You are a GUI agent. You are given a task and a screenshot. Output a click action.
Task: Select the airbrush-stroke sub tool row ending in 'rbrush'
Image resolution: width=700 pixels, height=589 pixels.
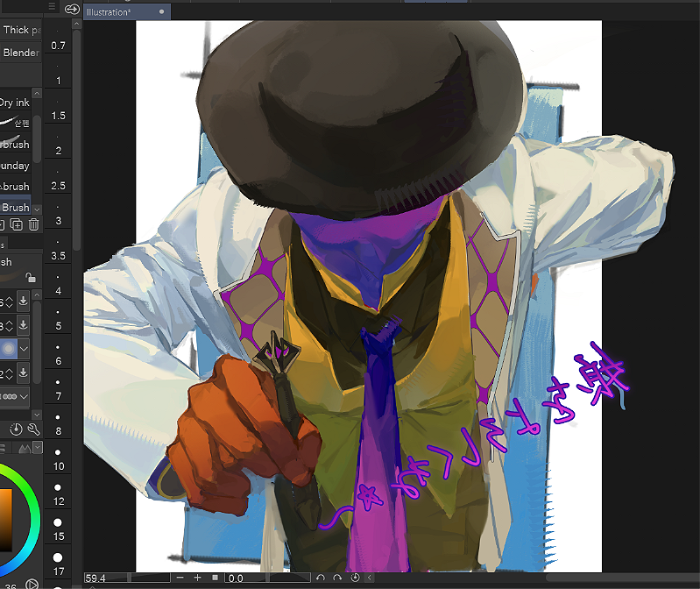click(15, 143)
